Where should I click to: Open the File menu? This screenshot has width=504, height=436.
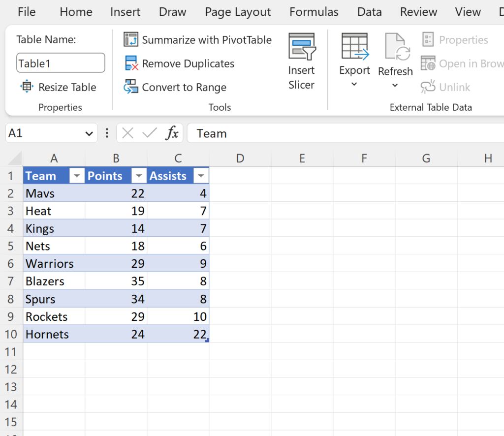(x=26, y=12)
